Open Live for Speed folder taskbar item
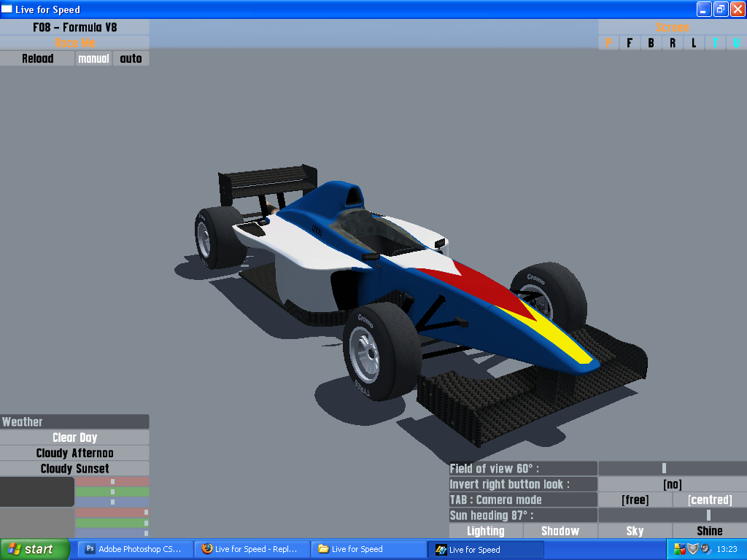The width and height of the screenshot is (747, 560). pyautogui.click(x=369, y=549)
